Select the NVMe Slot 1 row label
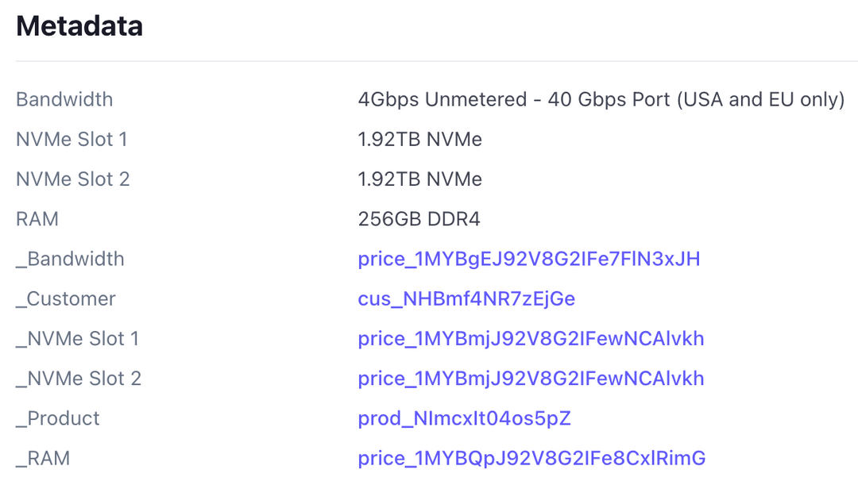858x504 pixels. [x=72, y=139]
